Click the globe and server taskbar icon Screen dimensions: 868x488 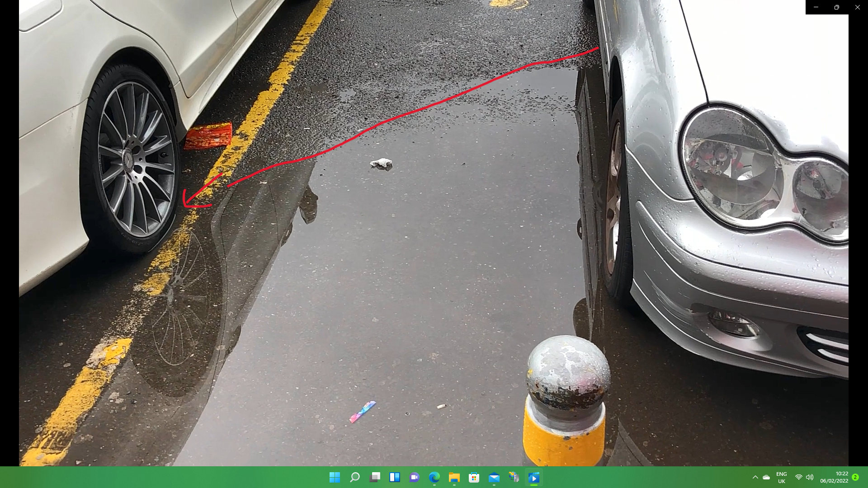coord(514,477)
